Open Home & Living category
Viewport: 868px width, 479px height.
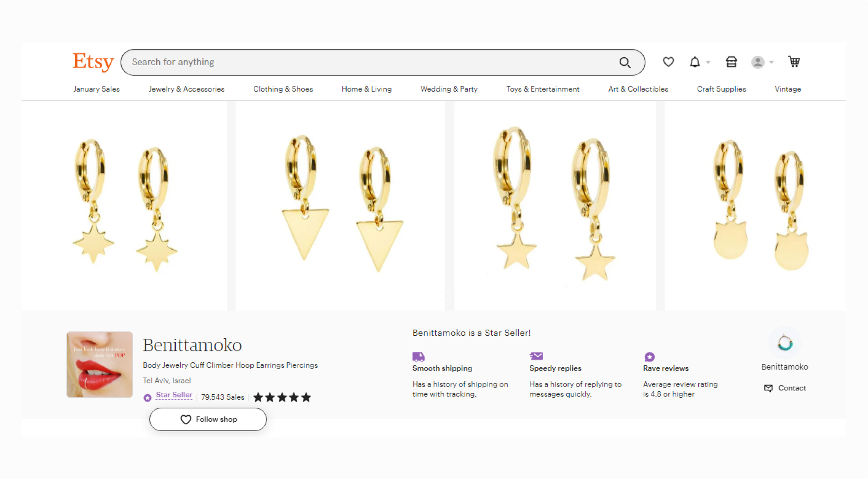(367, 89)
